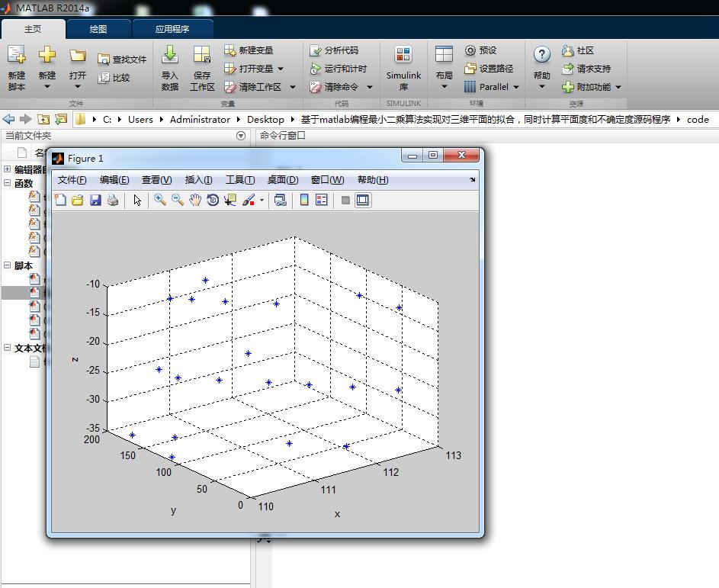719x588 pixels.
Task: Open the 社区 community icon
Action: coord(568,50)
